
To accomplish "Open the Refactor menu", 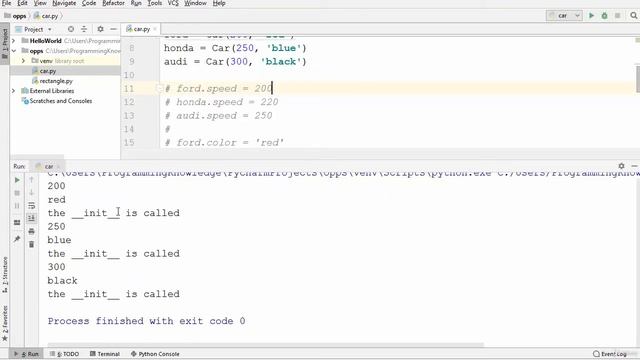I will click(x=113, y=3).
